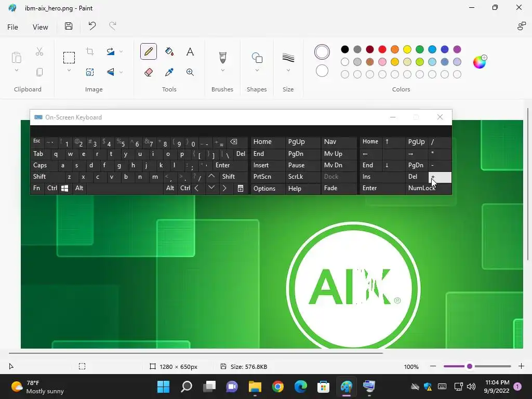Select the Magnifier tool
Image resolution: width=532 pixels, height=399 pixels.
tap(190, 72)
